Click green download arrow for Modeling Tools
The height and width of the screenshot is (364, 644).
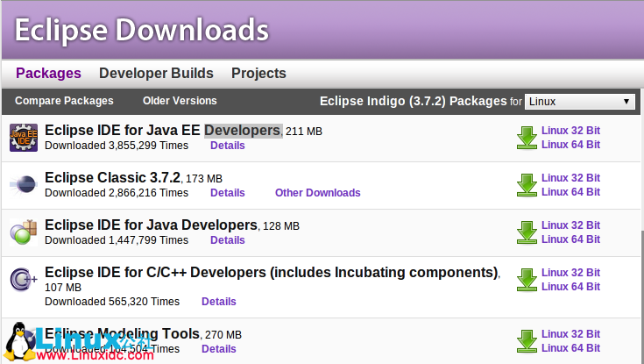527,340
